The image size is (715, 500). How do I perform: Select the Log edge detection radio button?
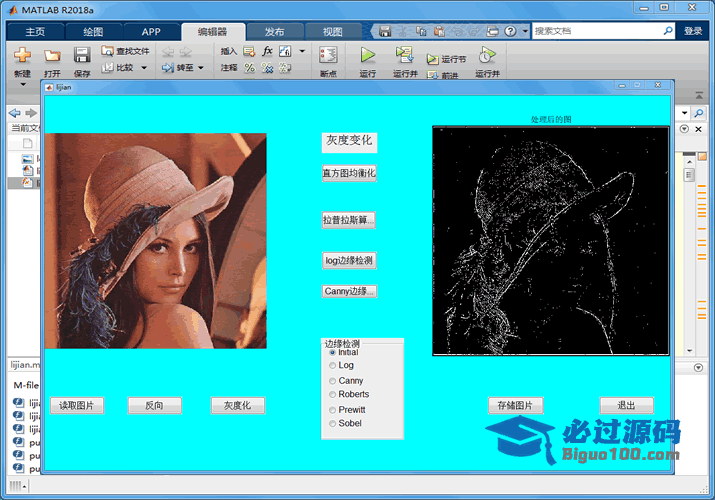332,366
